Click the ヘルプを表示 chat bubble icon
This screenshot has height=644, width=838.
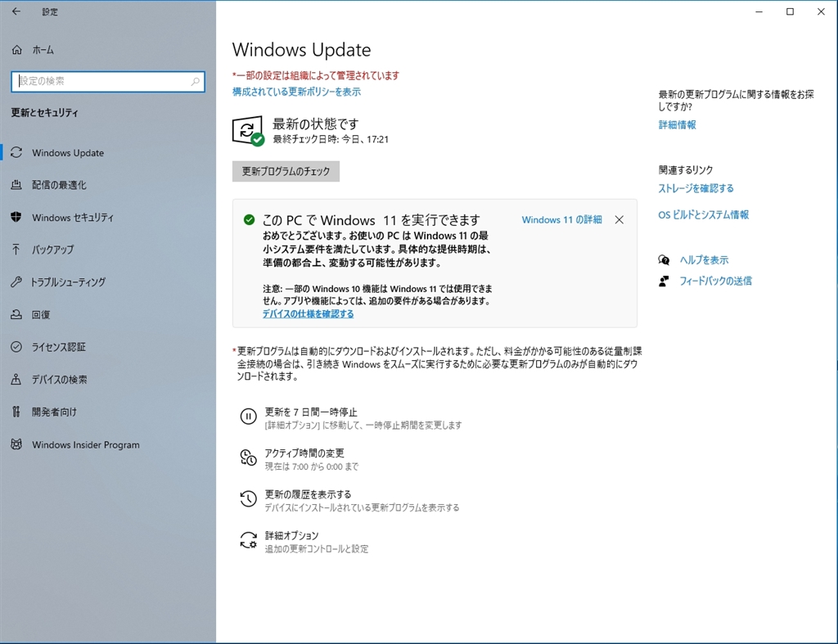pyautogui.click(x=664, y=259)
